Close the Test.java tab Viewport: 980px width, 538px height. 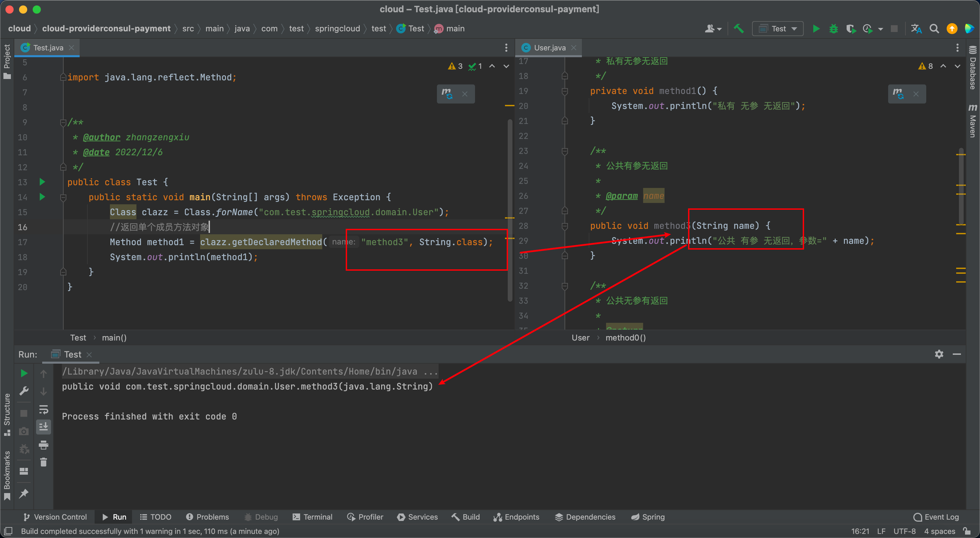point(71,48)
